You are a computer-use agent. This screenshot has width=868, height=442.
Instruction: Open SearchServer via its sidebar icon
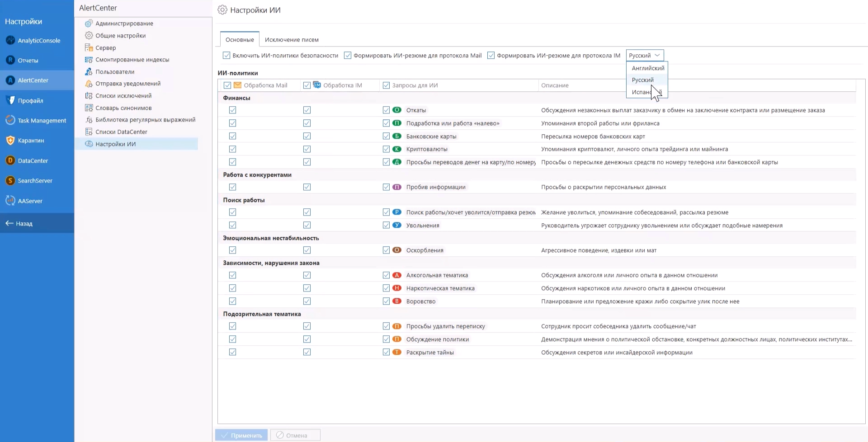click(x=10, y=180)
